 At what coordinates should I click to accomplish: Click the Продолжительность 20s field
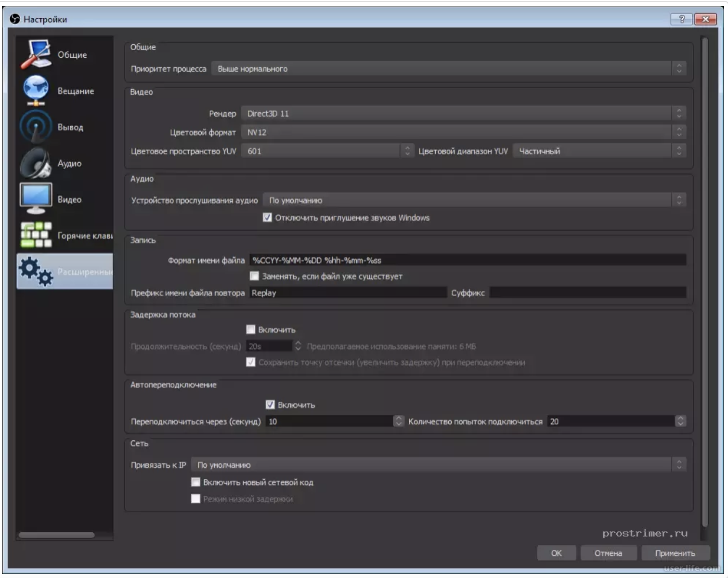click(x=269, y=346)
